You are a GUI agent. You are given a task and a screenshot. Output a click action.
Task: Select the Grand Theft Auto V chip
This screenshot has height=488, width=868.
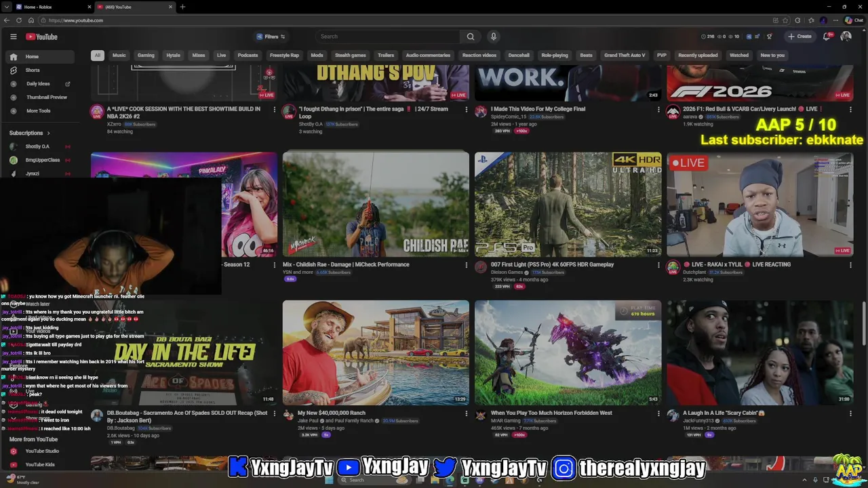pyautogui.click(x=625, y=56)
